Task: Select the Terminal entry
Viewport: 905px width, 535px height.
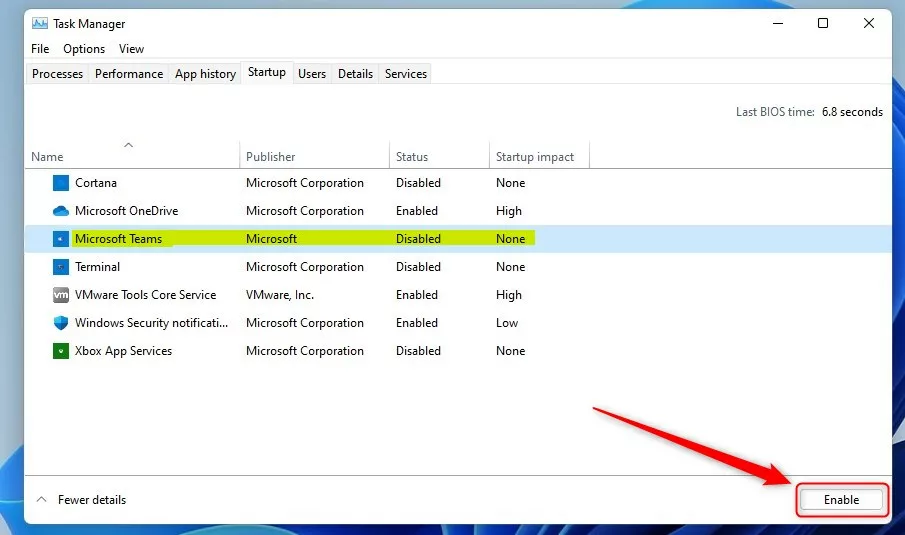Action: coord(98,267)
